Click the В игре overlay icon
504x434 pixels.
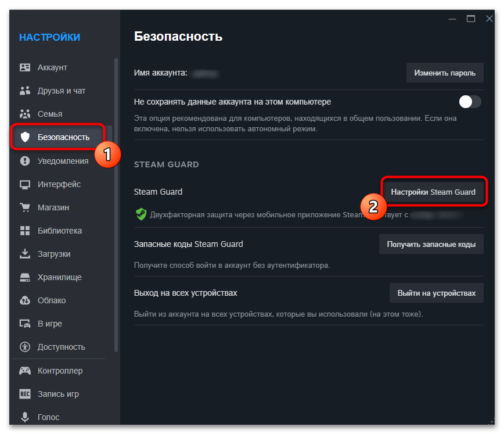pyautogui.click(x=25, y=324)
